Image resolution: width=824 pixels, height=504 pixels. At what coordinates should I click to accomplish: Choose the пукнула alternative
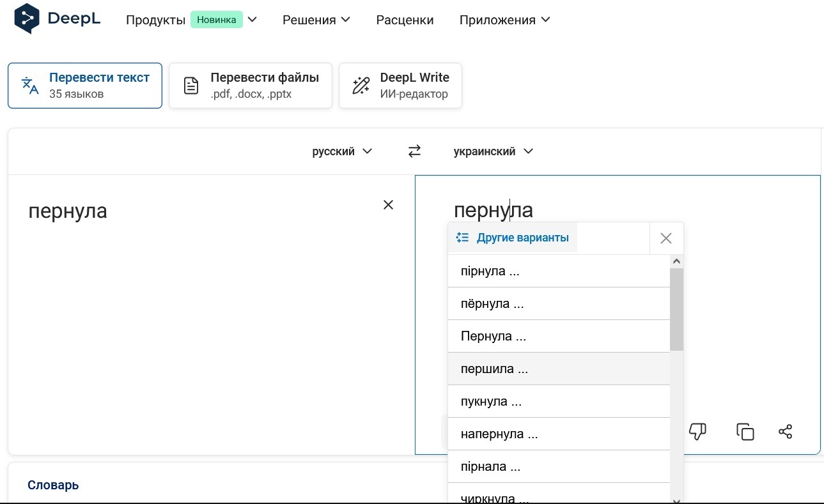[x=491, y=402]
